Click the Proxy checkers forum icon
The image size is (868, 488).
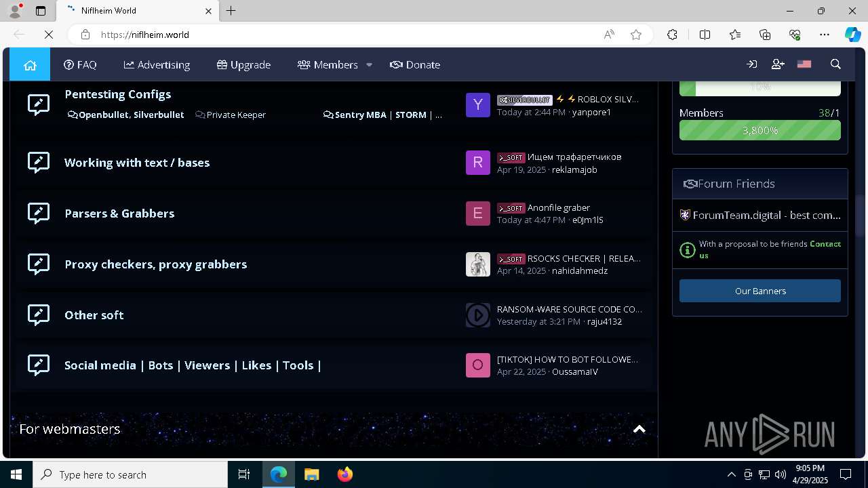(x=38, y=264)
